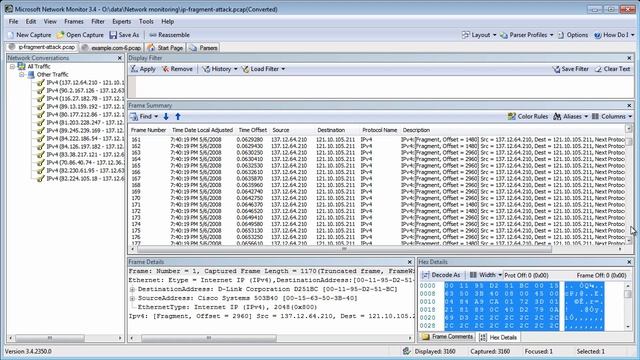
Task: Click Save As in the toolbar
Action: (x=124, y=35)
